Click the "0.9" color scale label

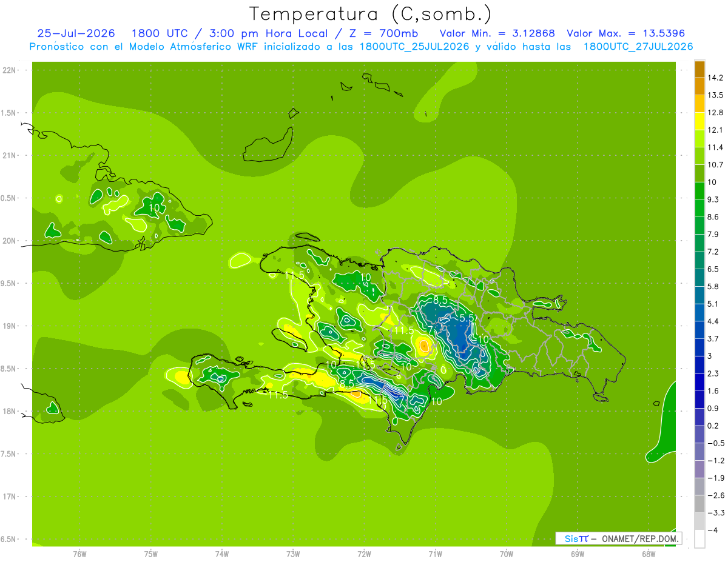point(713,408)
